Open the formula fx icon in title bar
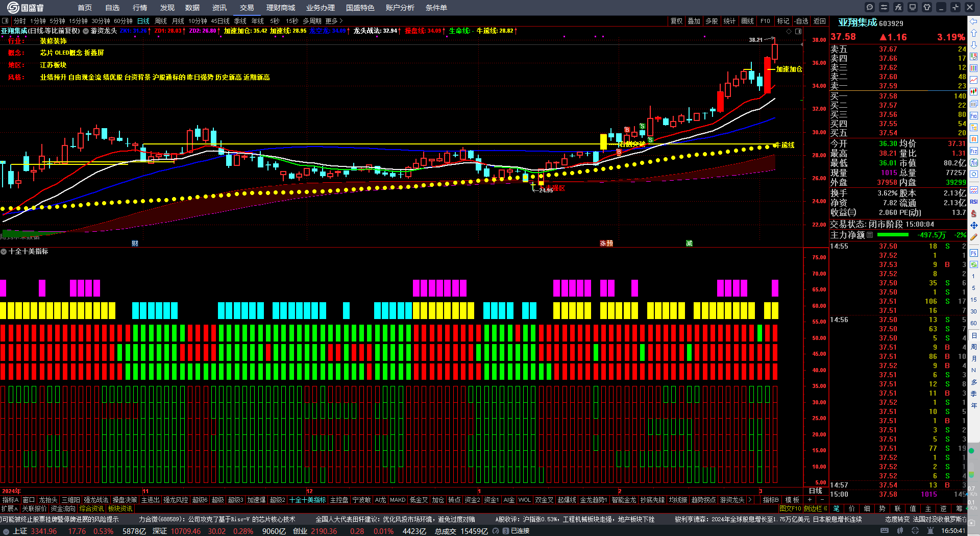The width and height of the screenshot is (980, 536). (x=898, y=7)
